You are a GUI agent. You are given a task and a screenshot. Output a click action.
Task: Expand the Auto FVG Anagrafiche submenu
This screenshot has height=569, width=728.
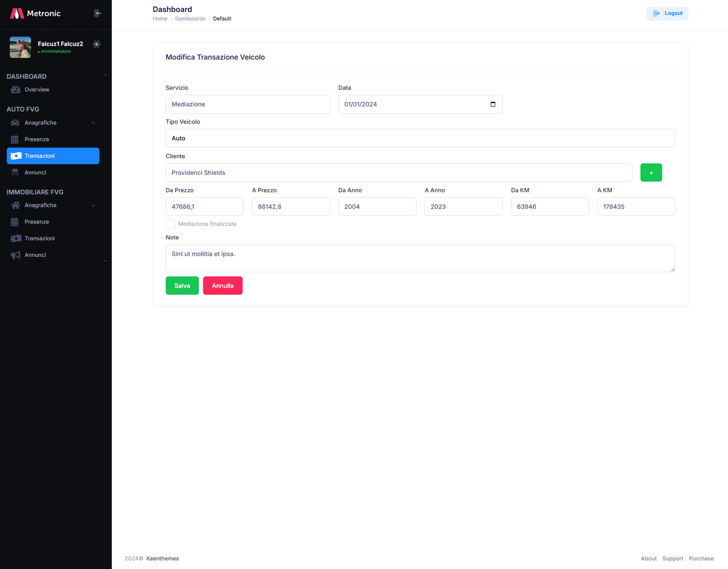(x=93, y=123)
